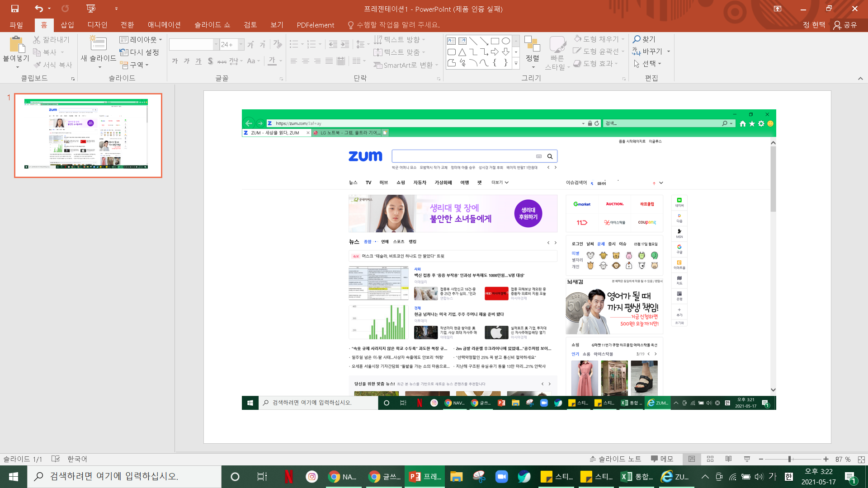Fit slide to current window
Viewport: 868px width, 488px height.
point(861,459)
